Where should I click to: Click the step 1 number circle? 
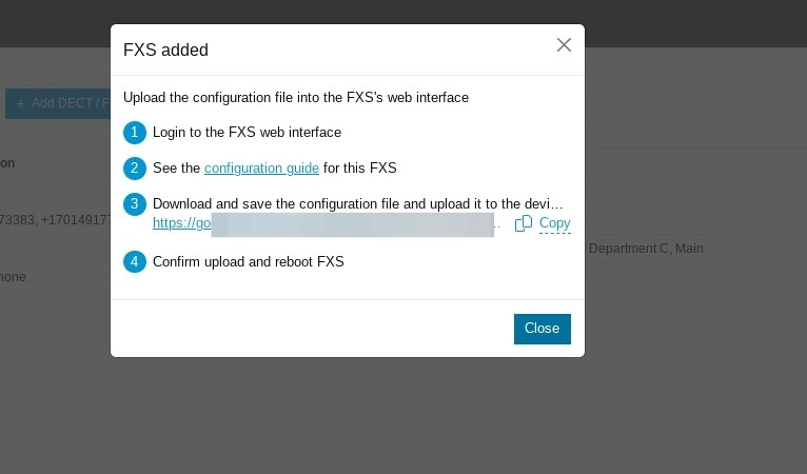pos(135,132)
